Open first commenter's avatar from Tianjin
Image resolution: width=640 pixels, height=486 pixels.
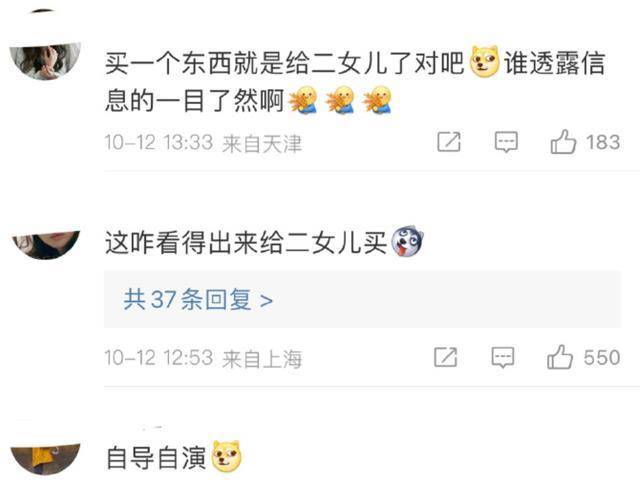(x=45, y=61)
